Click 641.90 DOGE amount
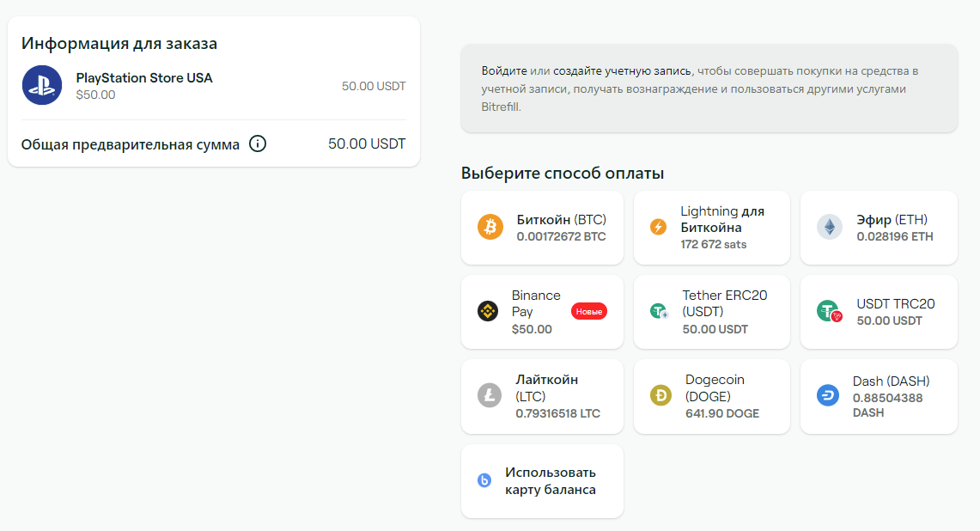Screen dimensions: 980x531 click(722, 413)
